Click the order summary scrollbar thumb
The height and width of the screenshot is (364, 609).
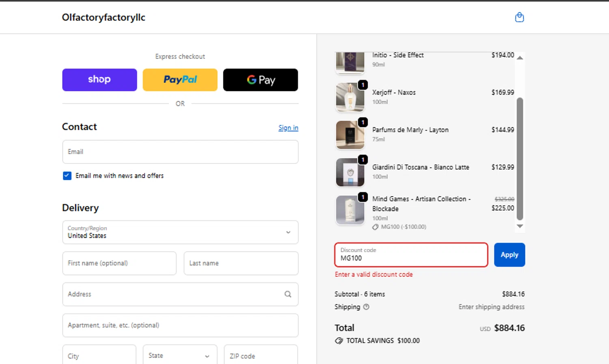tap(520, 159)
